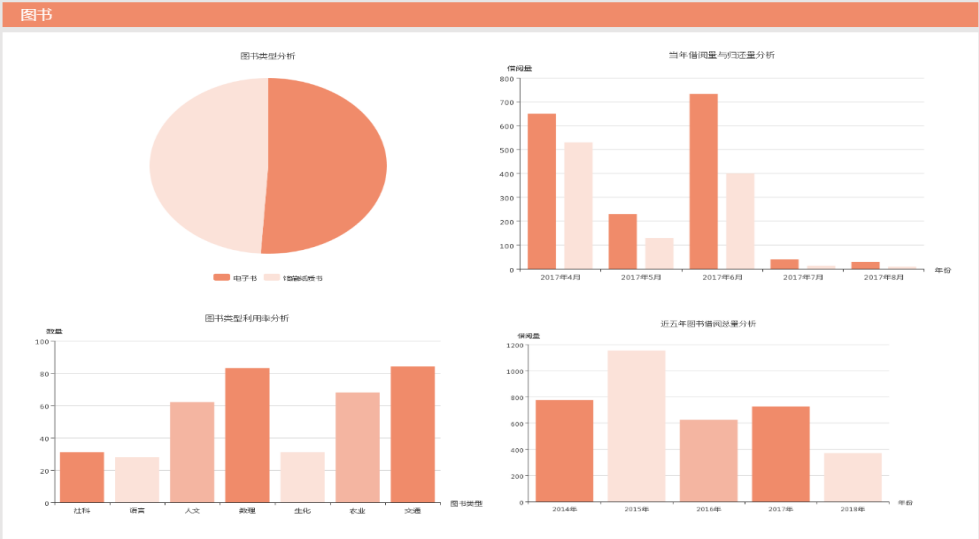The image size is (979, 539).
Task: Toggle the 馆藏纸质书 legend entry
Action: (294, 277)
